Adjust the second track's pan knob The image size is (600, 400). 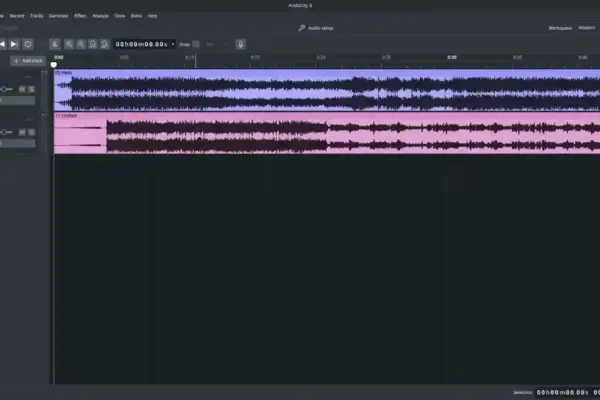(x=4, y=132)
